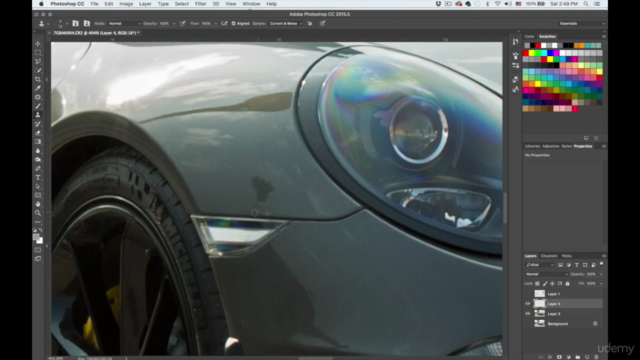The image size is (640, 360).
Task: Open the Opacity dropdown in options bar
Action: [174, 24]
